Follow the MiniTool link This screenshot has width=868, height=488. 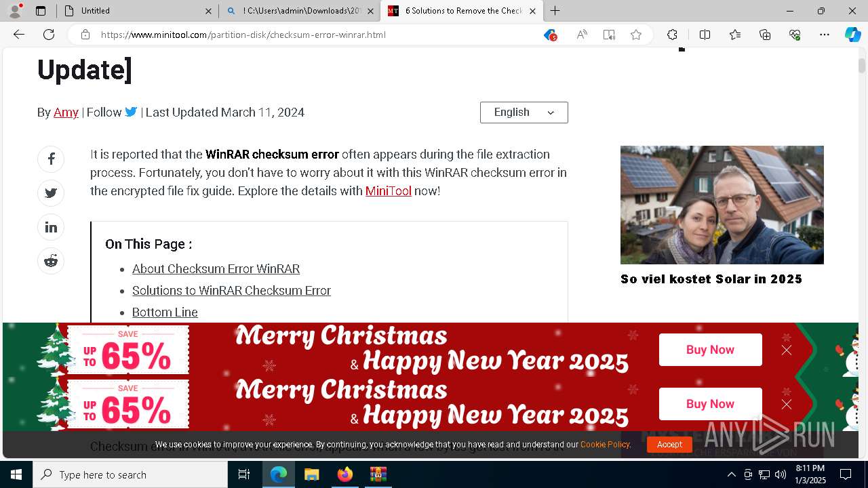[x=389, y=191]
